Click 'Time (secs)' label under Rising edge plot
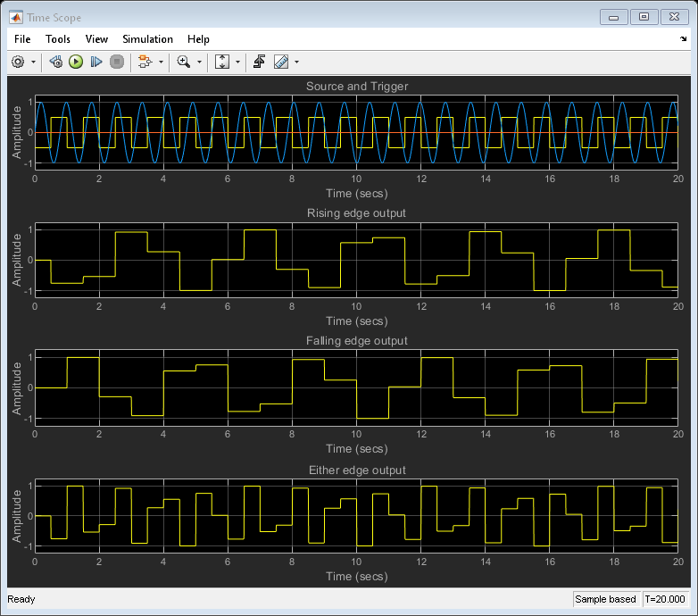 (x=357, y=320)
